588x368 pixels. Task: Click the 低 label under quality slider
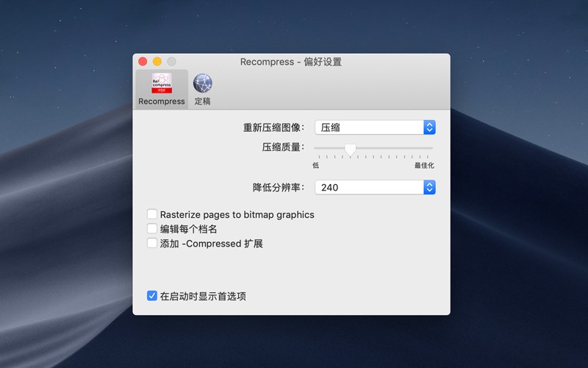[x=316, y=165]
